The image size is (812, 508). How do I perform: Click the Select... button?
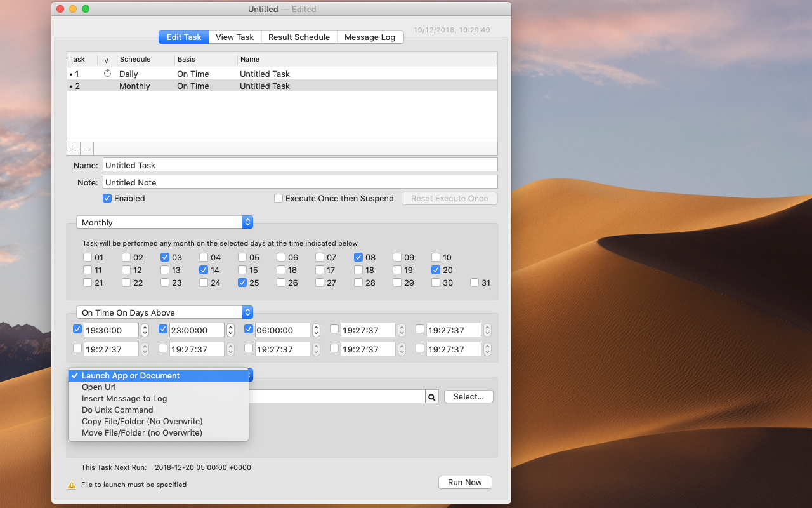pos(469,396)
